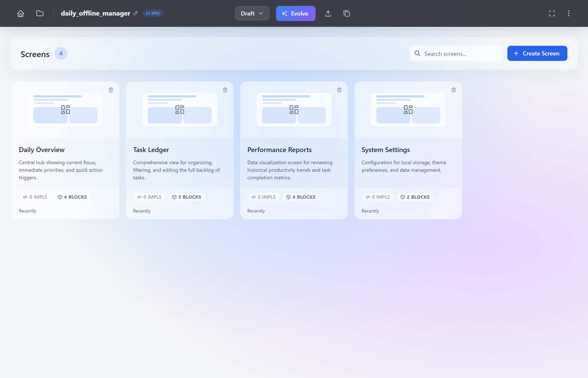This screenshot has height=378, width=588.
Task: Click the 4 BLOCKS badge on Performance Reports
Action: 301,197
